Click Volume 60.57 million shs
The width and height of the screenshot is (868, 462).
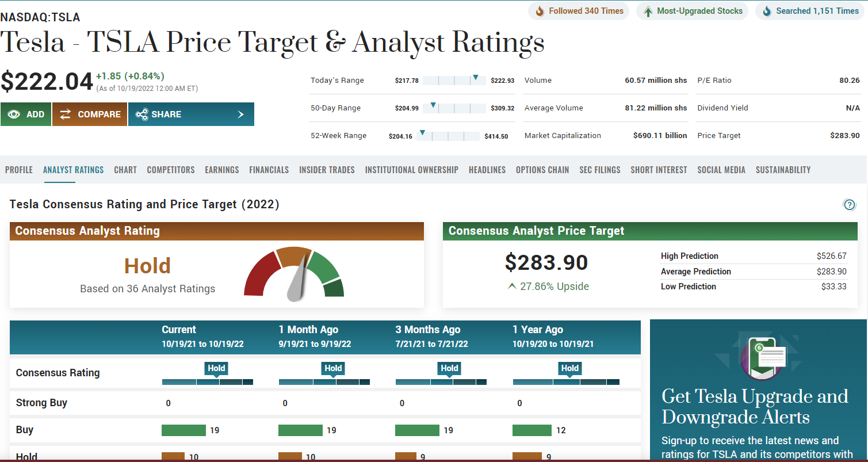(x=656, y=81)
